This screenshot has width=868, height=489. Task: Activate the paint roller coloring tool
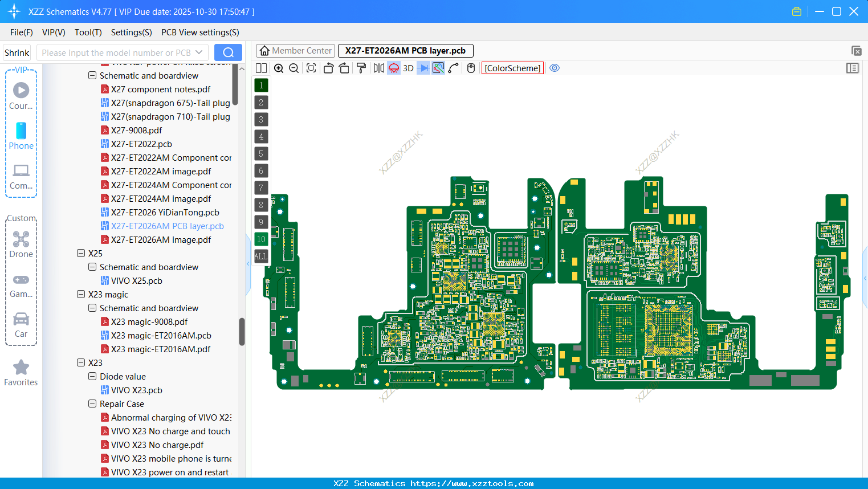click(361, 68)
